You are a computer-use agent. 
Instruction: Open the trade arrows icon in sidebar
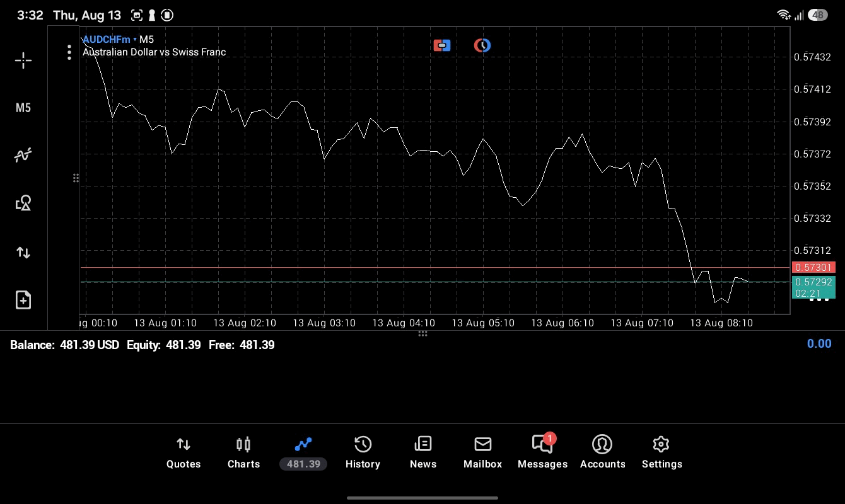pos(23,253)
